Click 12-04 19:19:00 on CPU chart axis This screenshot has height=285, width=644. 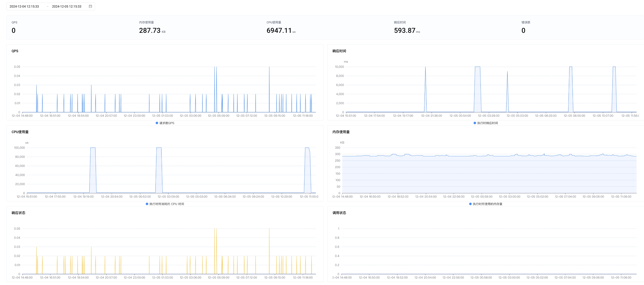coord(83,197)
